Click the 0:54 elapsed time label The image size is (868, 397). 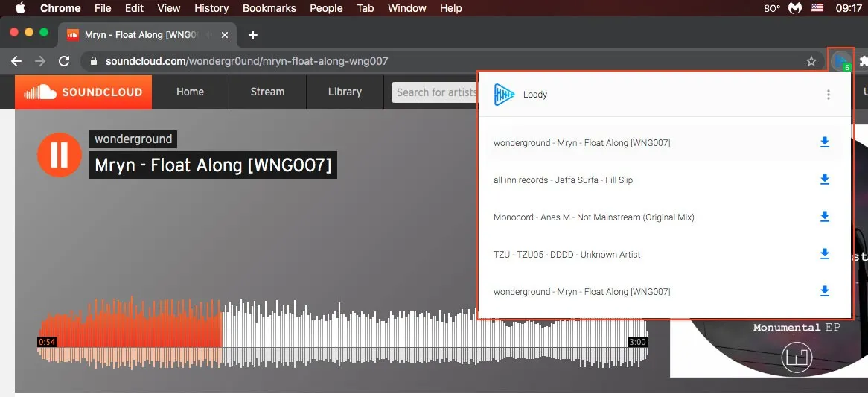pyautogui.click(x=46, y=342)
